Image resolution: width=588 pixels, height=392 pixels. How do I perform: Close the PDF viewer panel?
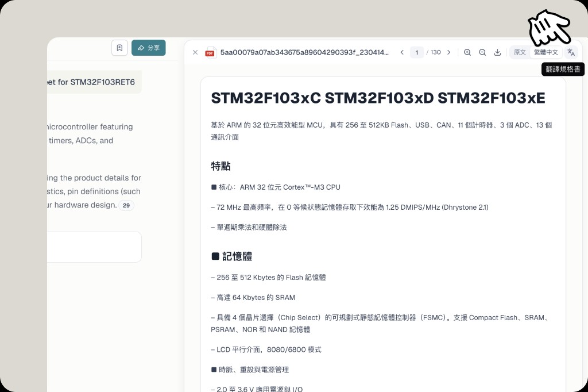coord(195,52)
